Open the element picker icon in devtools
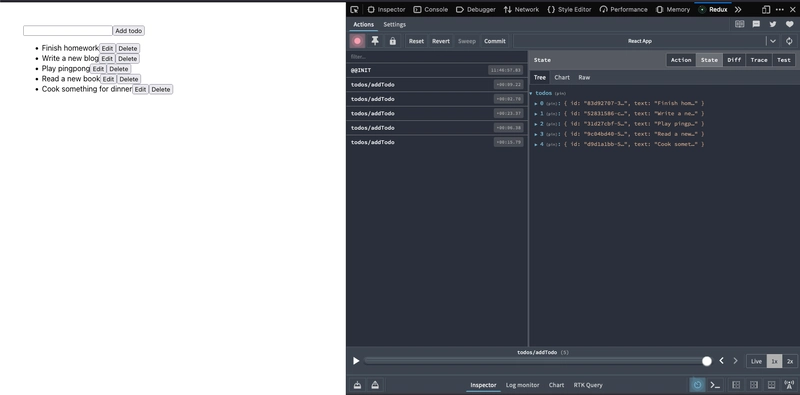800x395 pixels. click(x=355, y=9)
